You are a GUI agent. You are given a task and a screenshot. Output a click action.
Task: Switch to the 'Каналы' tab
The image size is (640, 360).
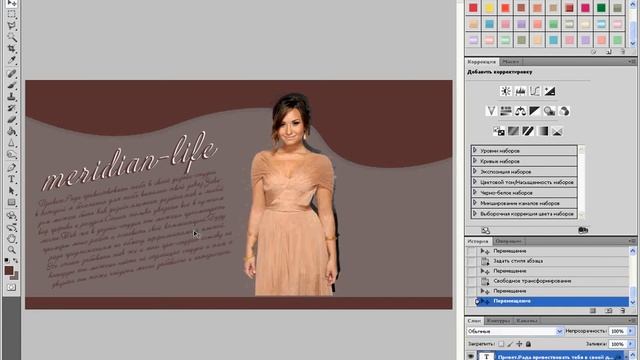pos(527,321)
